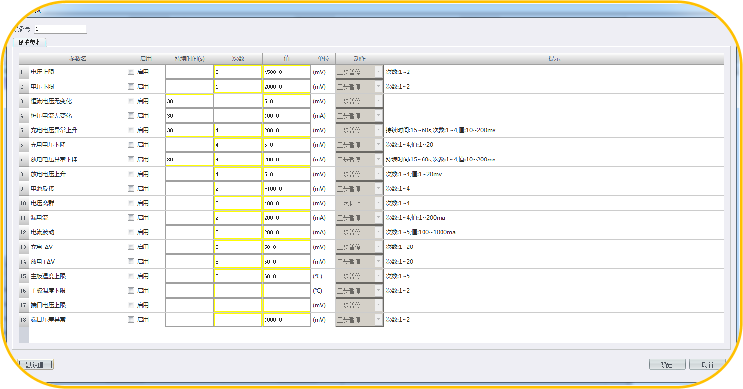This screenshot has width=743, height=389.
Task: Open the action dropdown in row 2
Action: (359, 87)
